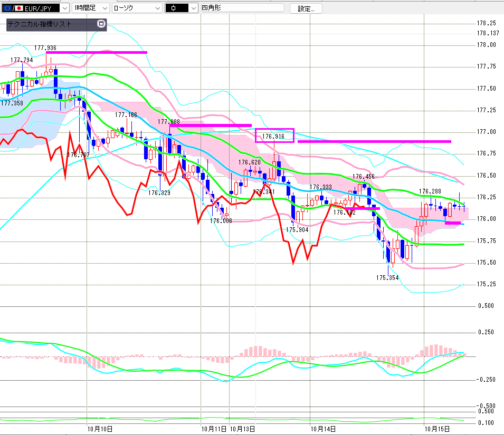The image size is (504, 435).
Task: Open the ローソク chart type dropdown
Action: [x=157, y=8]
